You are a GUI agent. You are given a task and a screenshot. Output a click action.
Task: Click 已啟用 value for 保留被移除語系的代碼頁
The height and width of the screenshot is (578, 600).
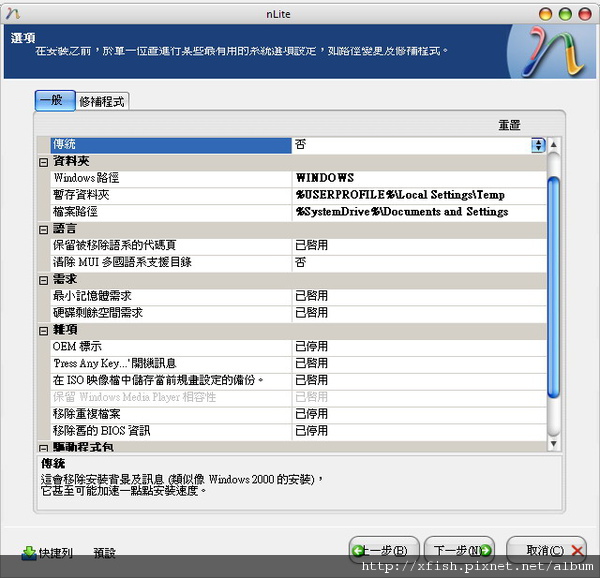pyautogui.click(x=311, y=245)
